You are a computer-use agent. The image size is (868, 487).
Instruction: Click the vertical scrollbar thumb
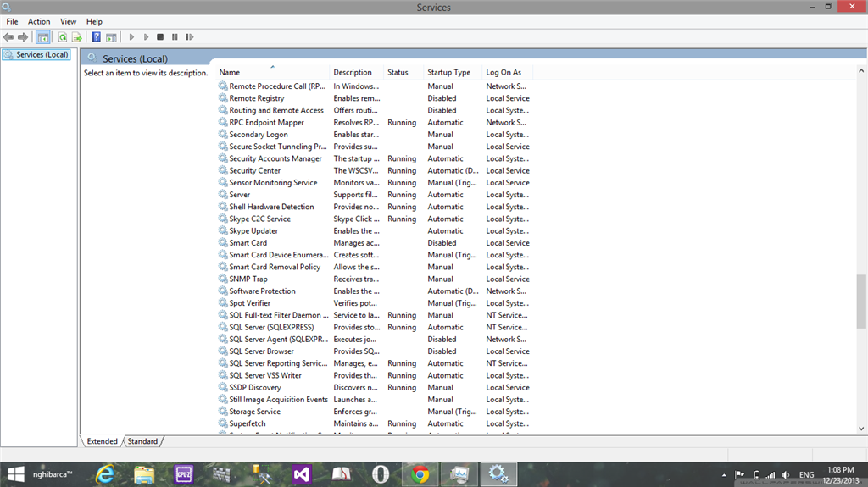click(x=861, y=301)
